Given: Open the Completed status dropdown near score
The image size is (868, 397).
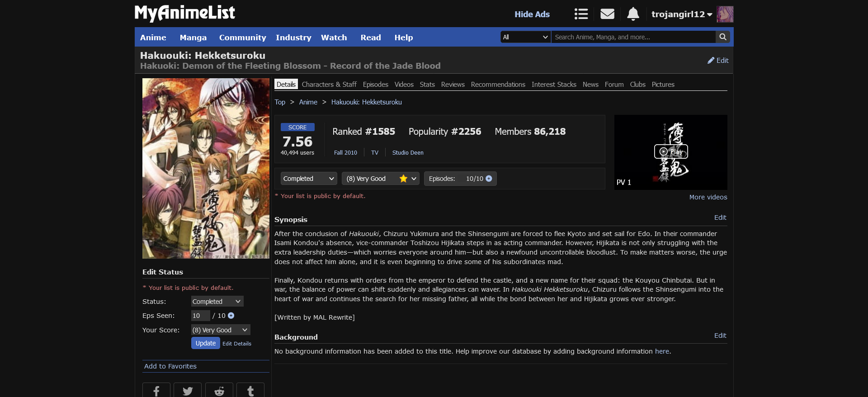Looking at the screenshot, I should click(309, 179).
